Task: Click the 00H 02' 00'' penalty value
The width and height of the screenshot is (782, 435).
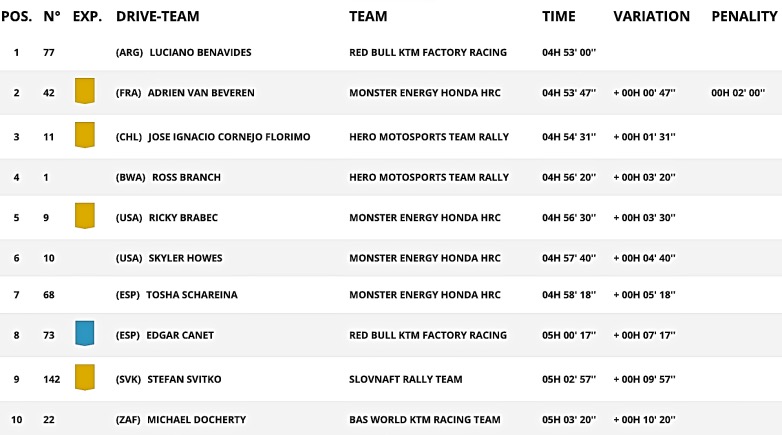Action: pyautogui.click(x=737, y=93)
